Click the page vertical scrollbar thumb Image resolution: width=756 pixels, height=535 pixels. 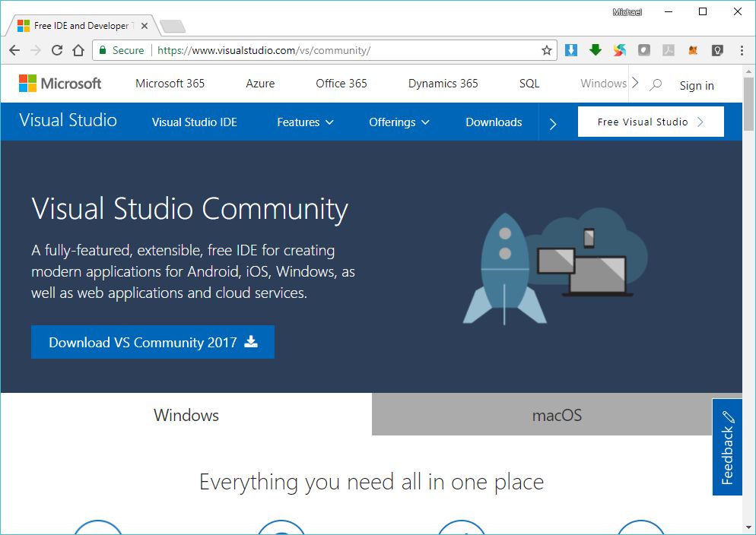pos(748,103)
